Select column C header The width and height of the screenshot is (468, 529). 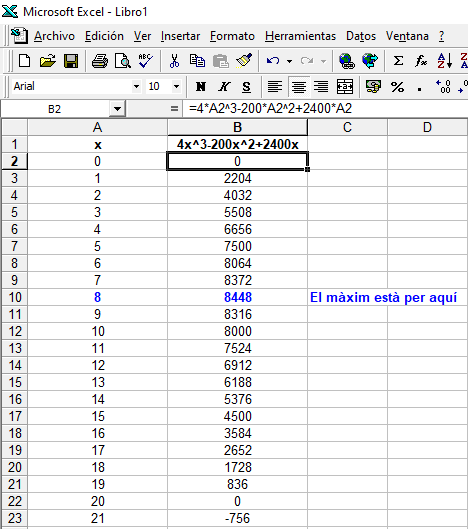[347, 127]
